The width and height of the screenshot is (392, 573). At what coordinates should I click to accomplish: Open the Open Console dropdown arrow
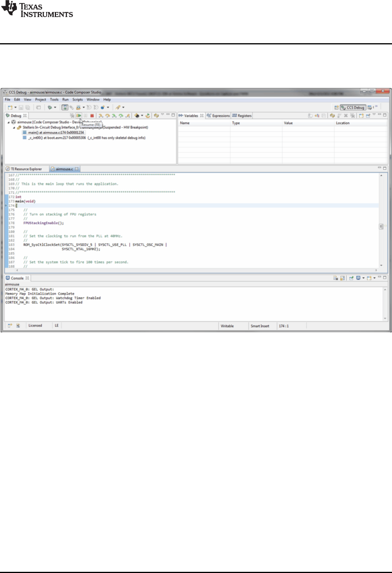pos(374,278)
